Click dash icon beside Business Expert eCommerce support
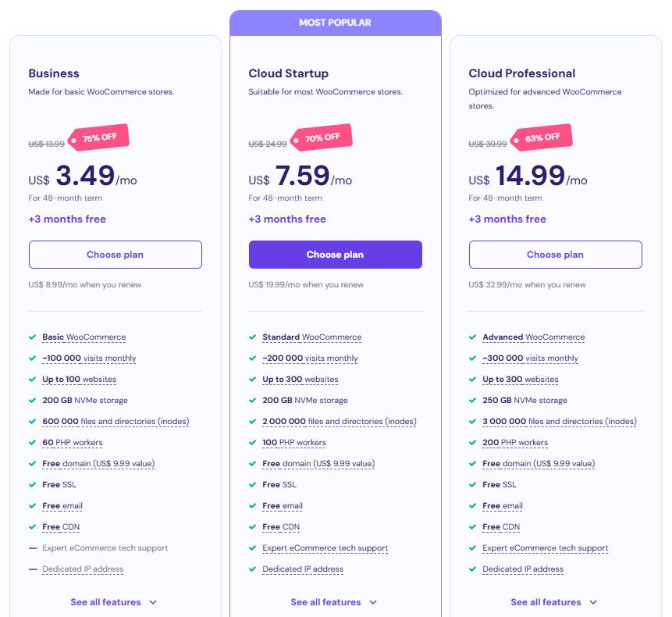Viewport: 672px width, 617px height. coord(33,548)
